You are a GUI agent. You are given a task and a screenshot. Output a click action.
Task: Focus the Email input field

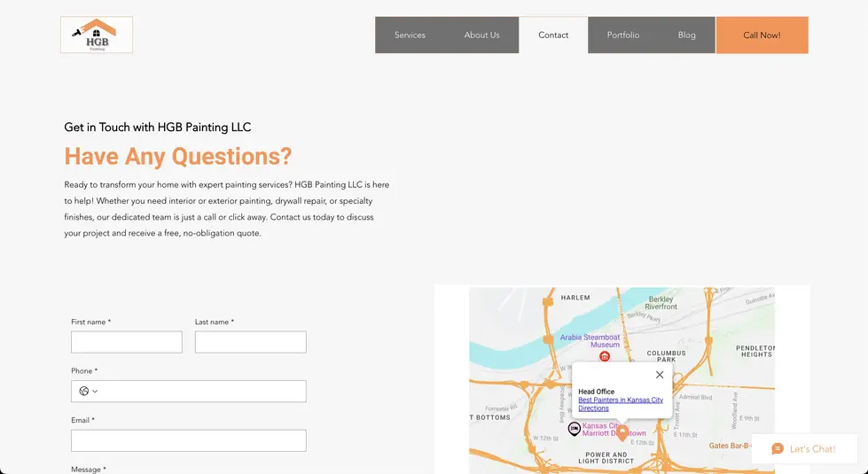click(188, 440)
